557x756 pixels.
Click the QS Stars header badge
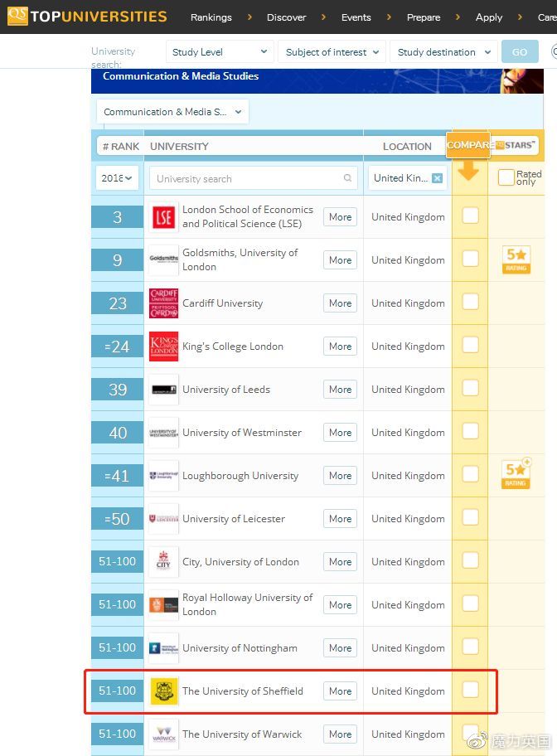(515, 144)
